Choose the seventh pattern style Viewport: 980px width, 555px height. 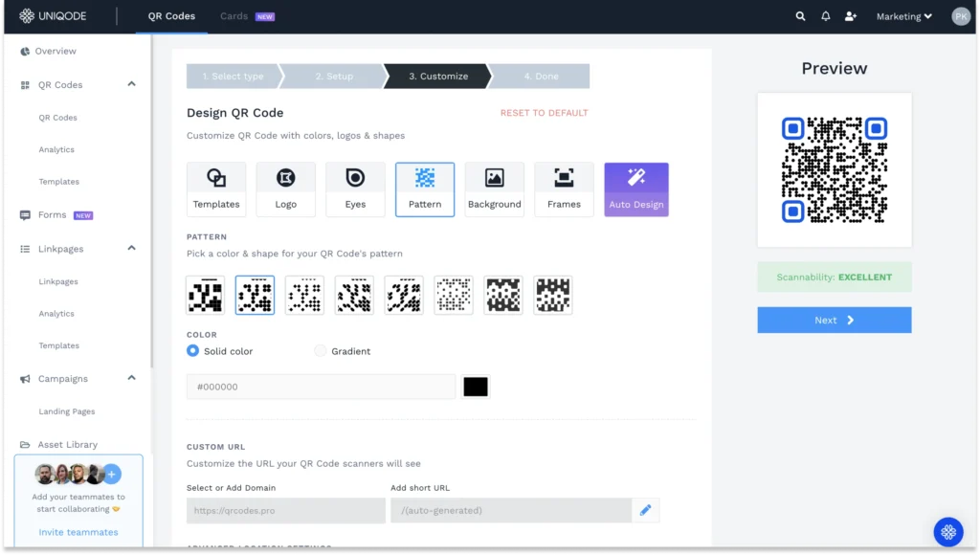point(503,295)
